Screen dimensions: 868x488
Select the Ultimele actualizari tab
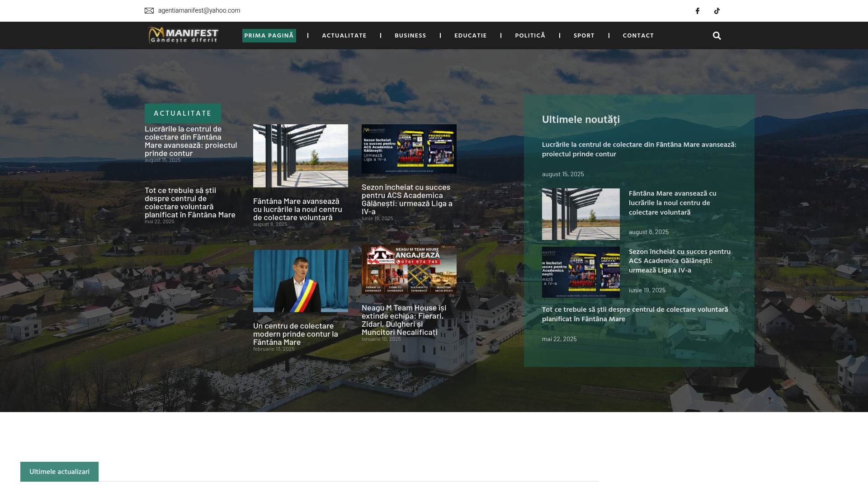point(59,472)
